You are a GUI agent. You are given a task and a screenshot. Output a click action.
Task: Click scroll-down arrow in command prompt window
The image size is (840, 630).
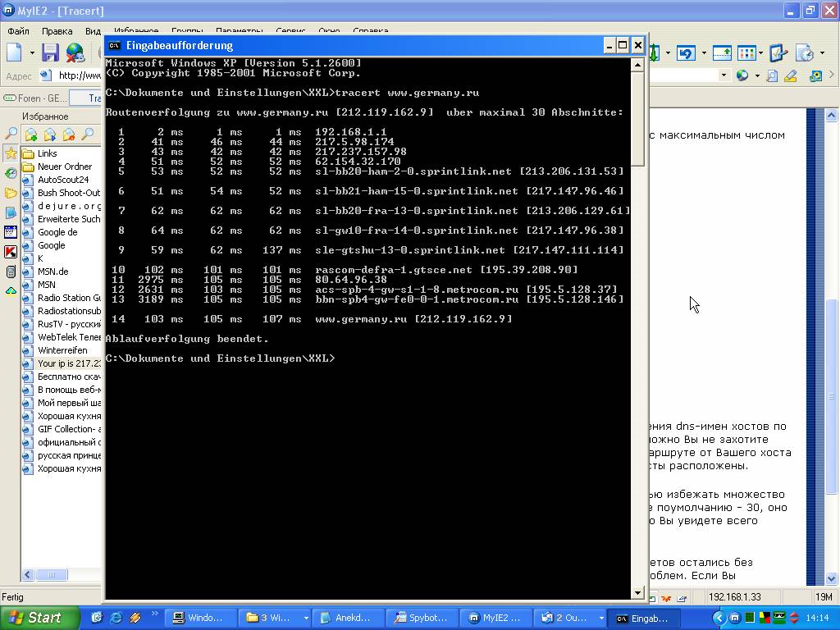[x=637, y=592]
